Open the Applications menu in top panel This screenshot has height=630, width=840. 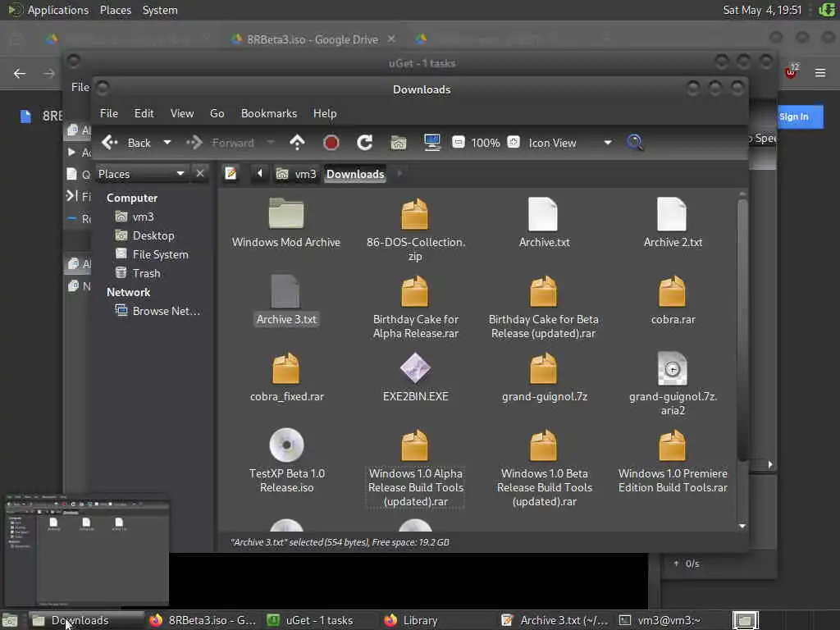(58, 10)
